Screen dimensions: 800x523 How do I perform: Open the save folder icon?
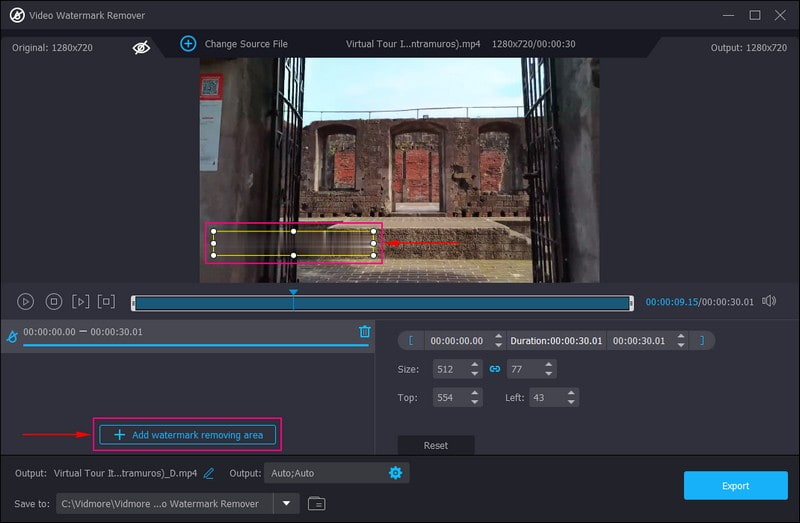[x=317, y=503]
